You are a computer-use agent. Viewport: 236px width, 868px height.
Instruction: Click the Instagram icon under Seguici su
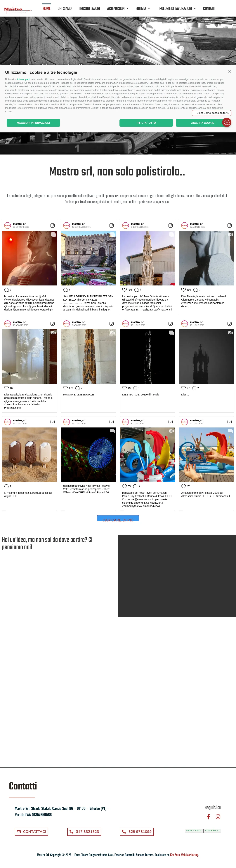tap(218, 817)
